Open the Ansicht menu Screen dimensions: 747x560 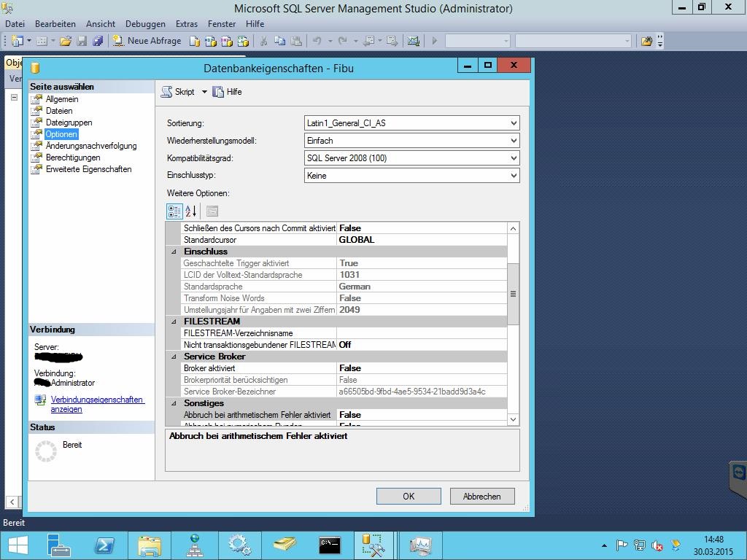pos(101,24)
